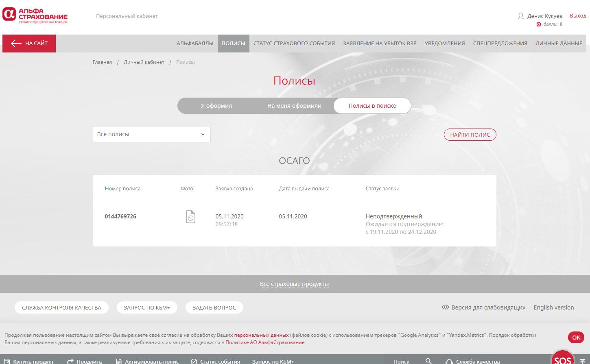590x364 pixels.
Task: Click the headset icon for Служба качества
Action: (449, 361)
